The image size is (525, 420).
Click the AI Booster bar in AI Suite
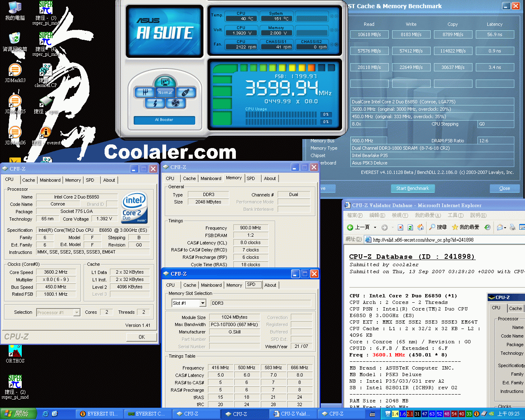(x=164, y=120)
